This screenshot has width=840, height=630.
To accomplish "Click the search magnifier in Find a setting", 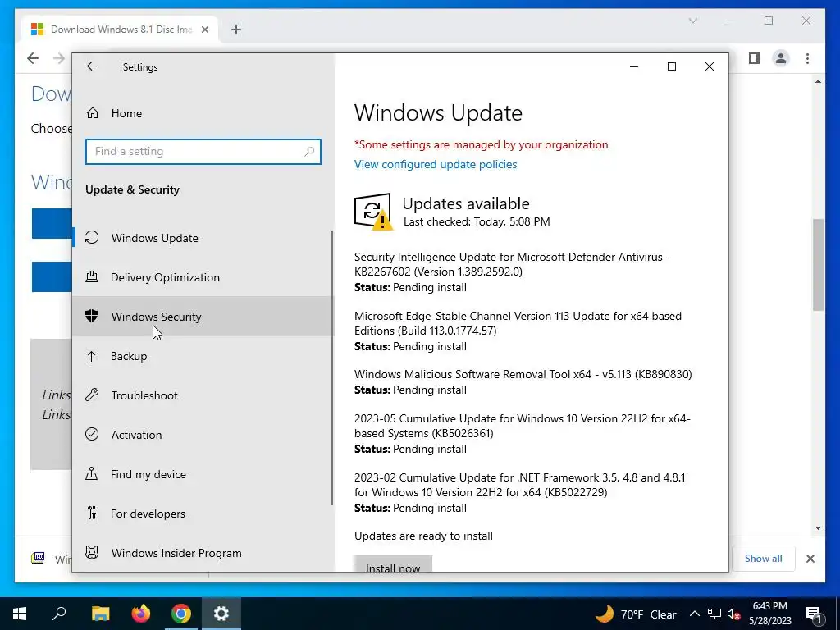I will tap(309, 152).
